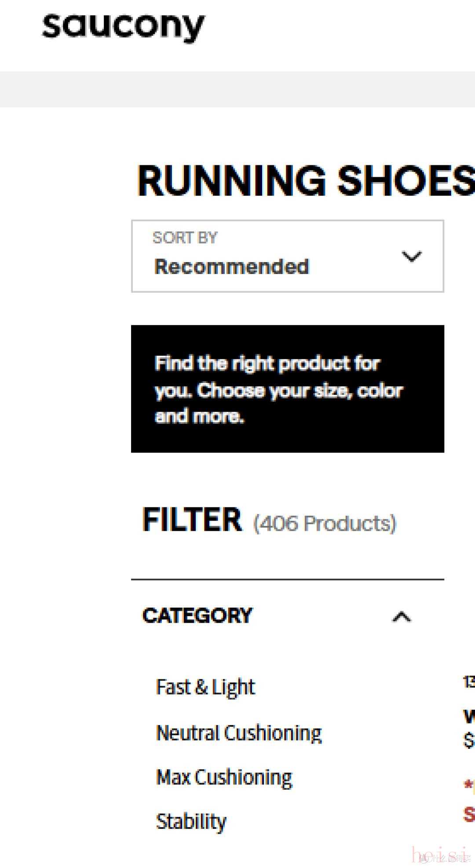Open the Find the right product banner
475x868 pixels.
tap(288, 389)
